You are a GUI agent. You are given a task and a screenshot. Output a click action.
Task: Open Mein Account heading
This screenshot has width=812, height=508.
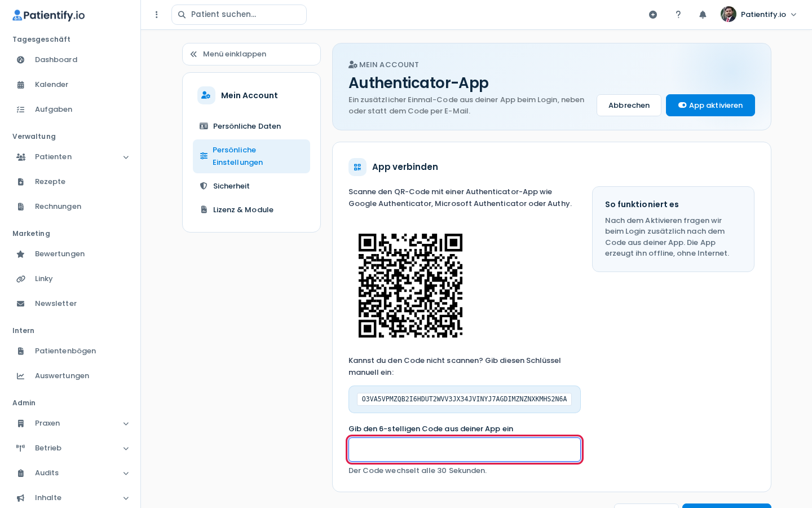click(249, 95)
